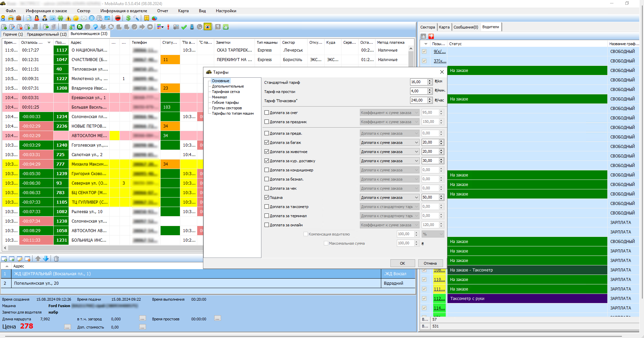Switch to the Предварительный (12) tab

pyautogui.click(x=47, y=34)
